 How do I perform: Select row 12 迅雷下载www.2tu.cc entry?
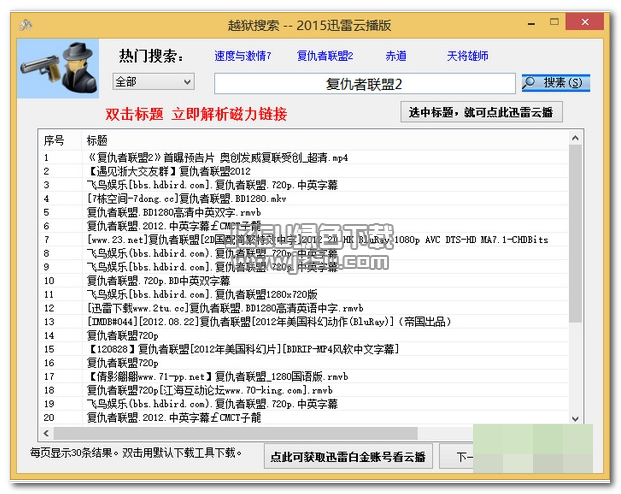304,308
